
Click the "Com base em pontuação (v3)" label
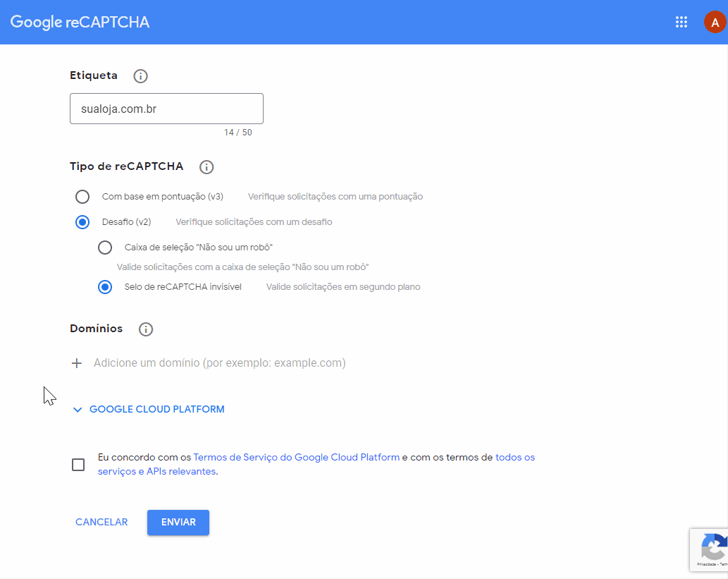[163, 197]
